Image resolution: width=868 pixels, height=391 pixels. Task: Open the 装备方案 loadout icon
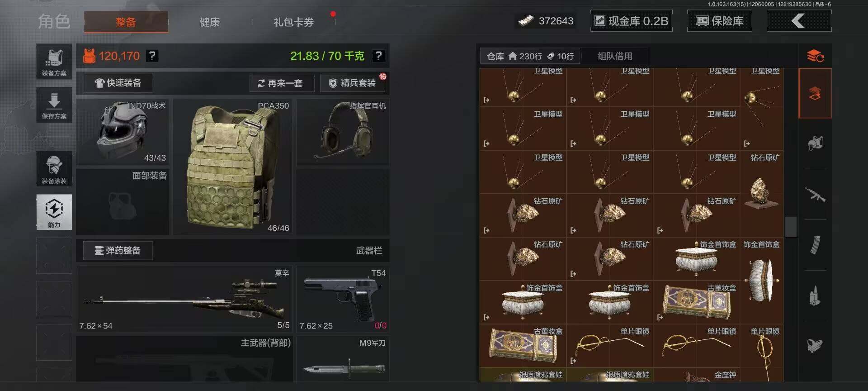click(54, 62)
